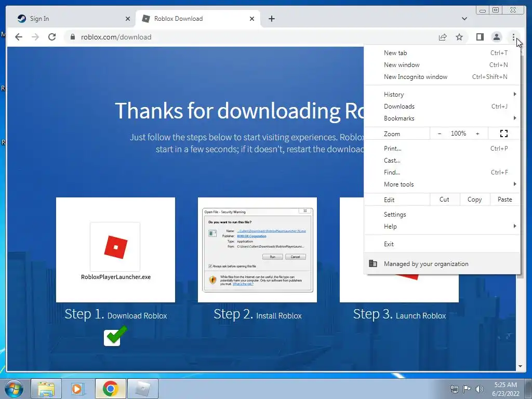Screen dimensions: 532x399
Task: Select the Roblox Download tab
Action: pyautogui.click(x=197, y=19)
